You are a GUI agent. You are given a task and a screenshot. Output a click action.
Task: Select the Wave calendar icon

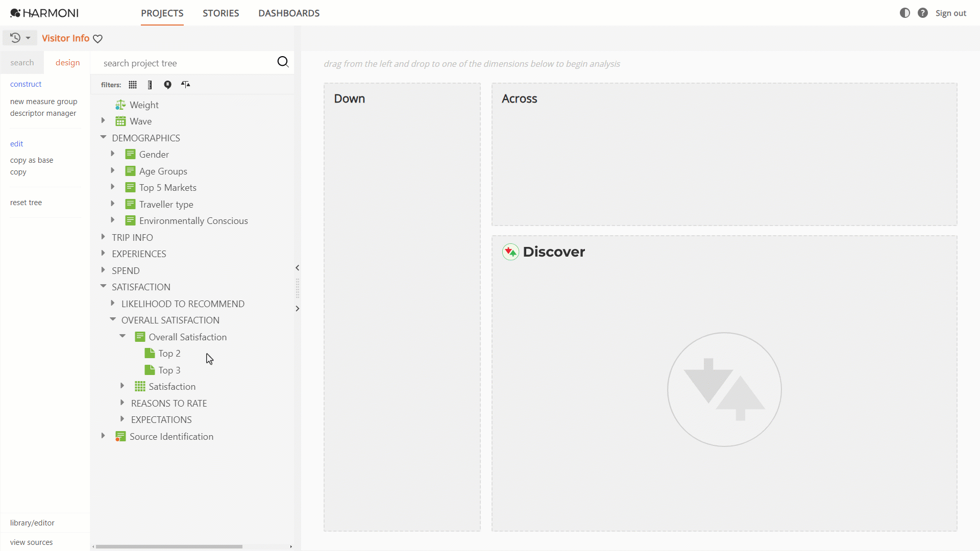pyautogui.click(x=120, y=121)
